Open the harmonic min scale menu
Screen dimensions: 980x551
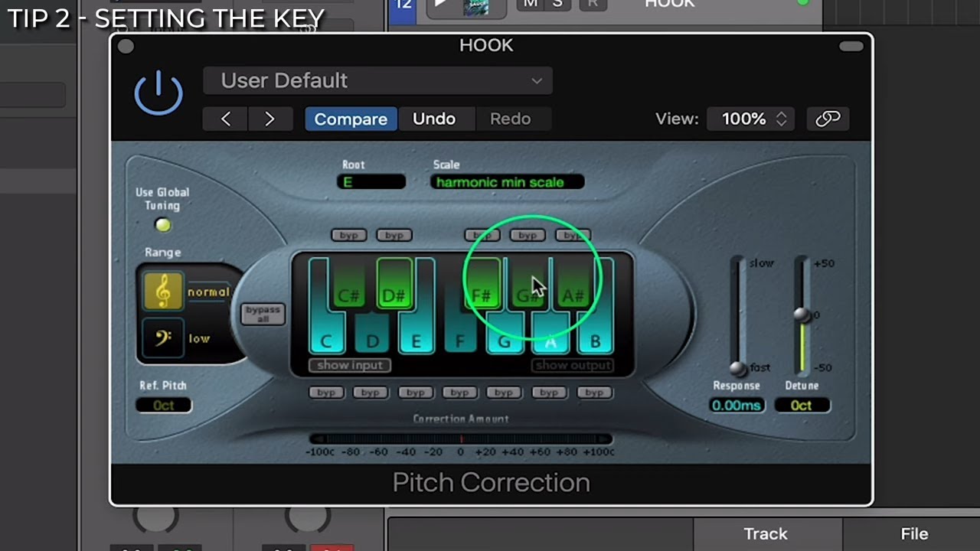(507, 182)
